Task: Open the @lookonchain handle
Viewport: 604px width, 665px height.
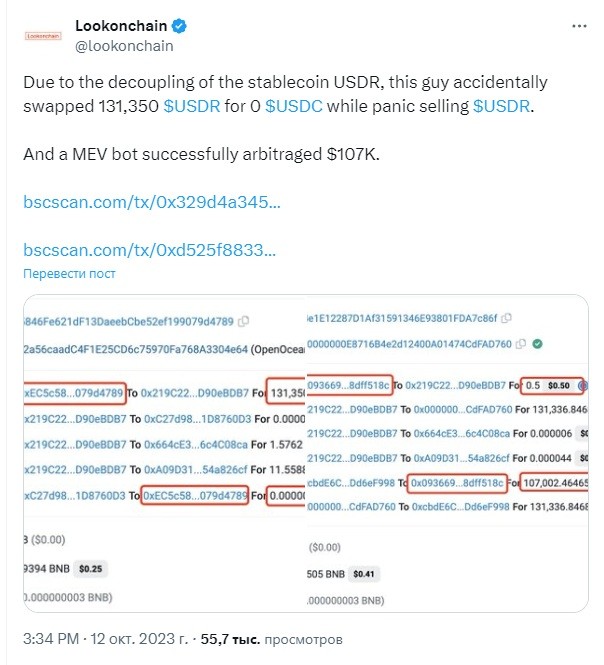Action: coord(124,46)
